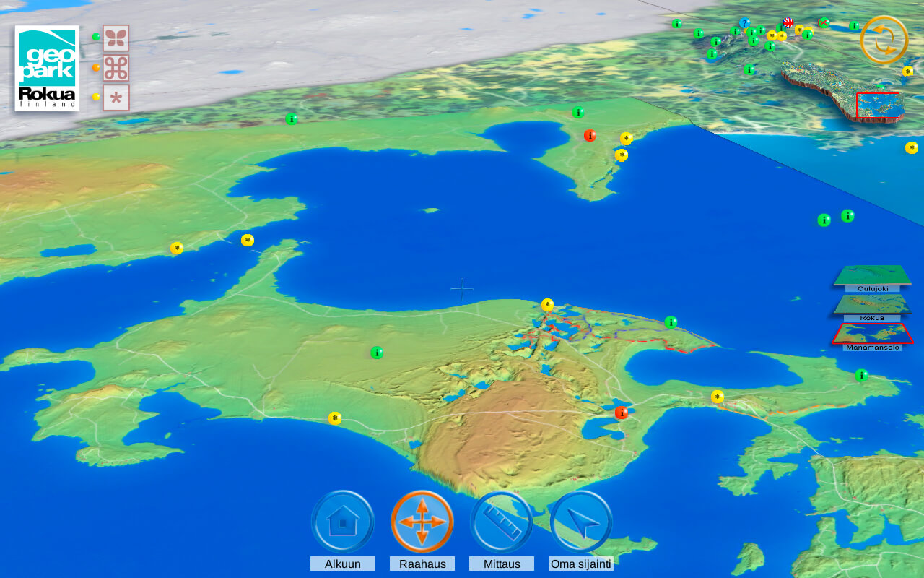Click the red X marker on map
924x578 pixels.
point(824,23)
